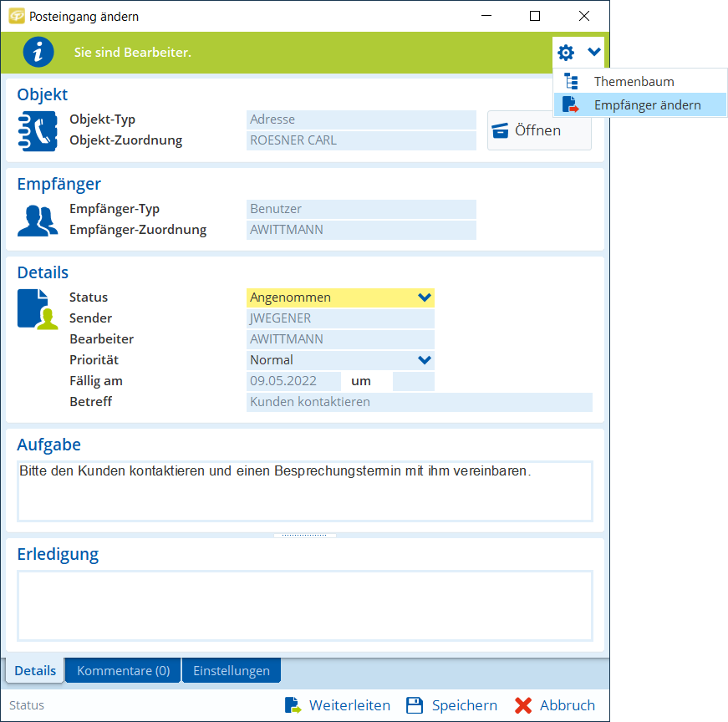Click the Empfänger-Zuordnung field AWITTMANN
Viewport: 728px width, 722px height.
coord(361,231)
